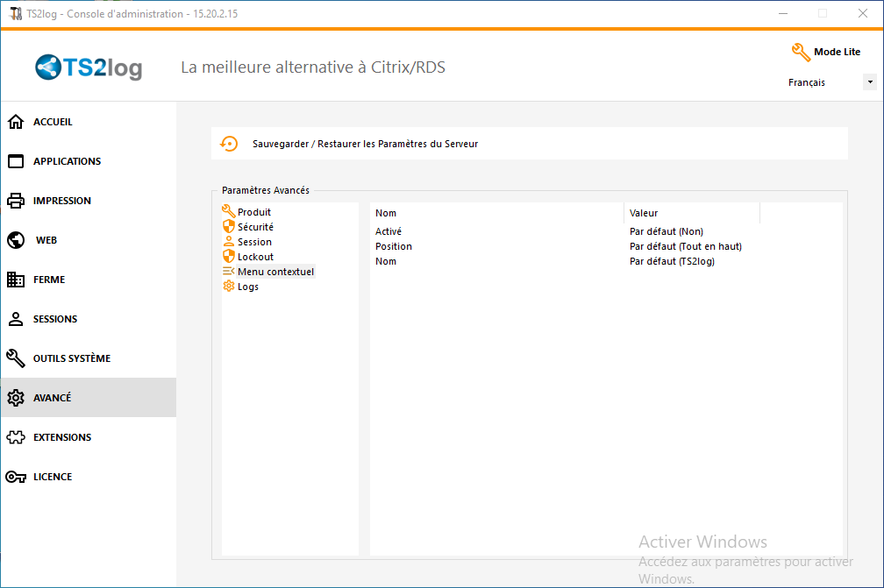The width and height of the screenshot is (884, 588).
Task: Click the printer icon beside IMPRESSION
Action: tap(16, 201)
